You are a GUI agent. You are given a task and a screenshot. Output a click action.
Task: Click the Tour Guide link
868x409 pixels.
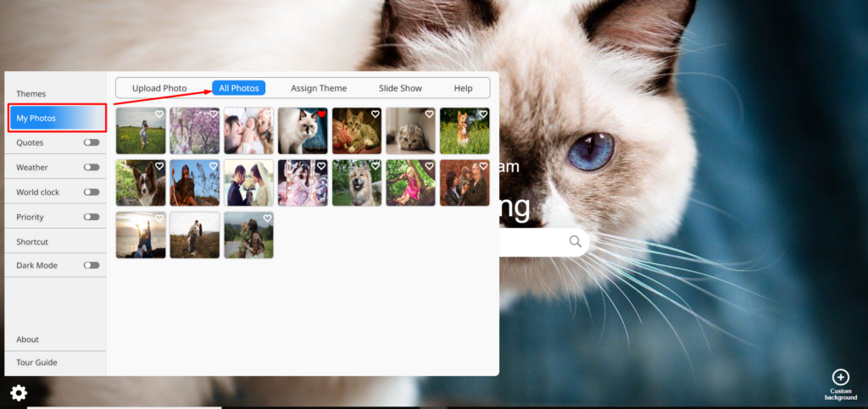36,362
